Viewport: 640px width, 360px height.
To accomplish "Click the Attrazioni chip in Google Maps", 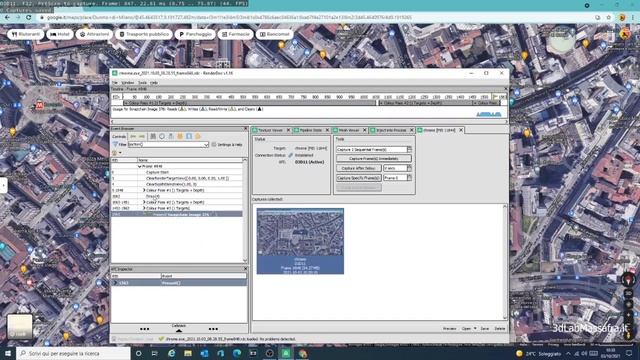I will click(x=95, y=34).
